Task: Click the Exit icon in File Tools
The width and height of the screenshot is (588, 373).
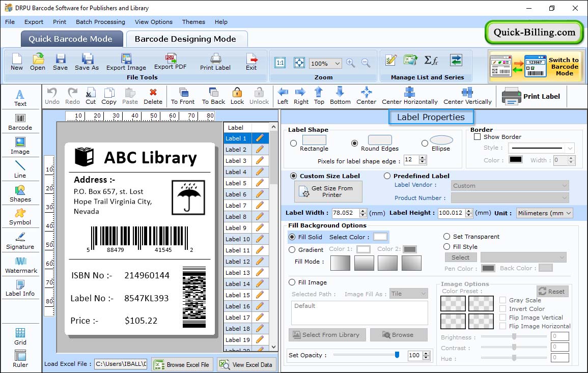Action: (x=251, y=62)
